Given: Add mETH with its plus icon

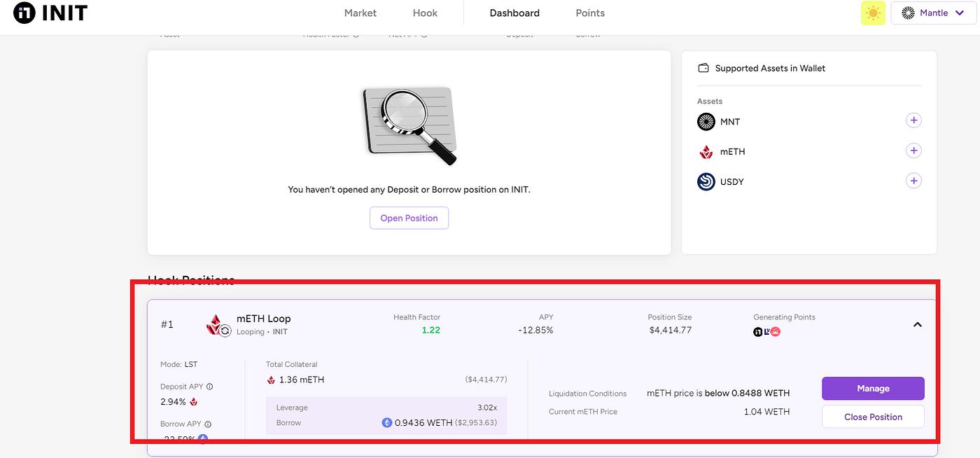Looking at the screenshot, I should tap(913, 151).
